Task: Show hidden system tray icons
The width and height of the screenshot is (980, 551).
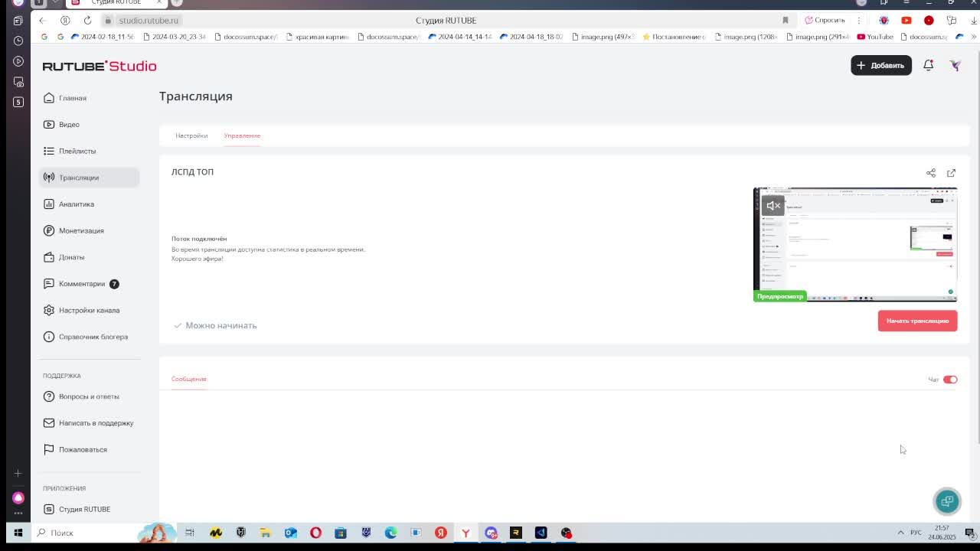Action: point(900,533)
